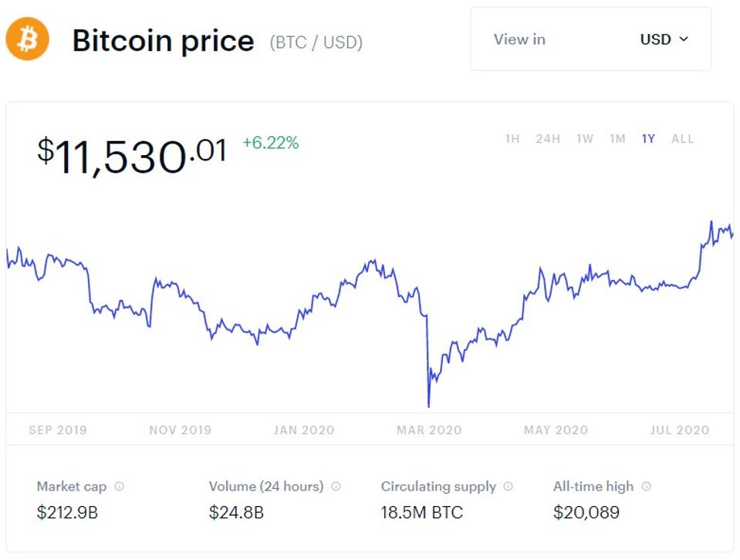The image size is (740, 560).
Task: Select the 1H time range
Action: click(x=512, y=139)
